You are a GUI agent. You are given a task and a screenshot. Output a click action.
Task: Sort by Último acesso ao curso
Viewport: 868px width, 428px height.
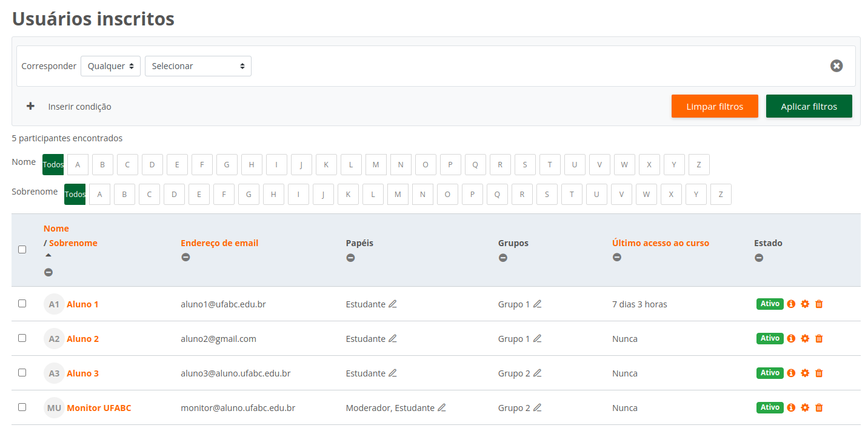(x=660, y=243)
